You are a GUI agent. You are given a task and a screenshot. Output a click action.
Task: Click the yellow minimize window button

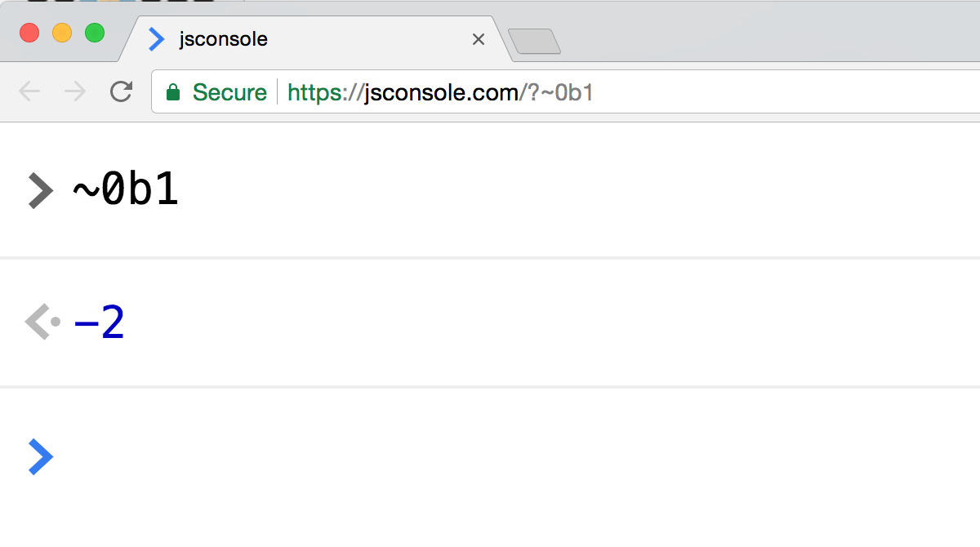pyautogui.click(x=62, y=33)
